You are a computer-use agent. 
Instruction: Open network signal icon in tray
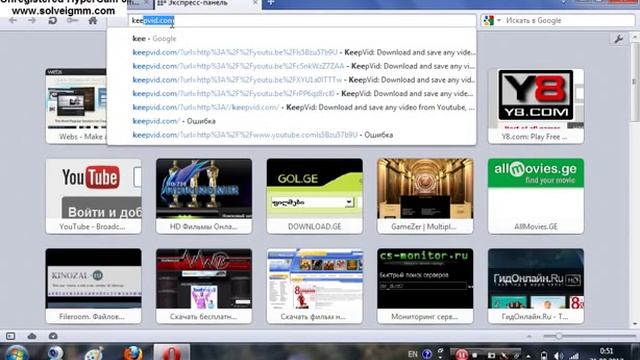pos(574,356)
